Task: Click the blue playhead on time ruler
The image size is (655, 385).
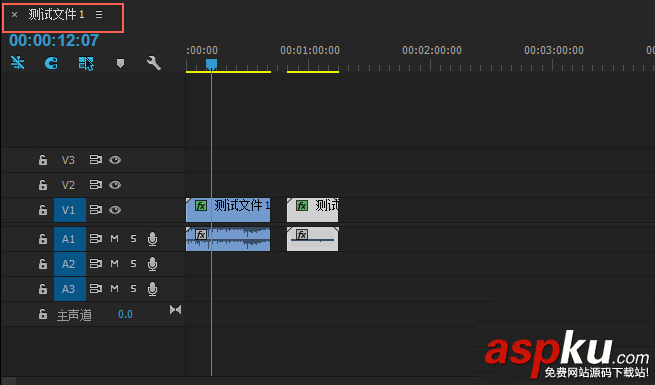Action: point(211,64)
